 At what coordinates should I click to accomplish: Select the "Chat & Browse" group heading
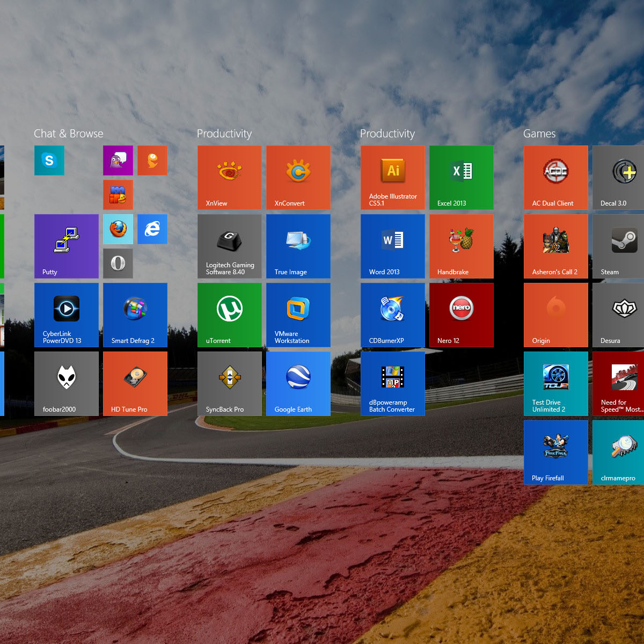pyautogui.click(x=69, y=134)
